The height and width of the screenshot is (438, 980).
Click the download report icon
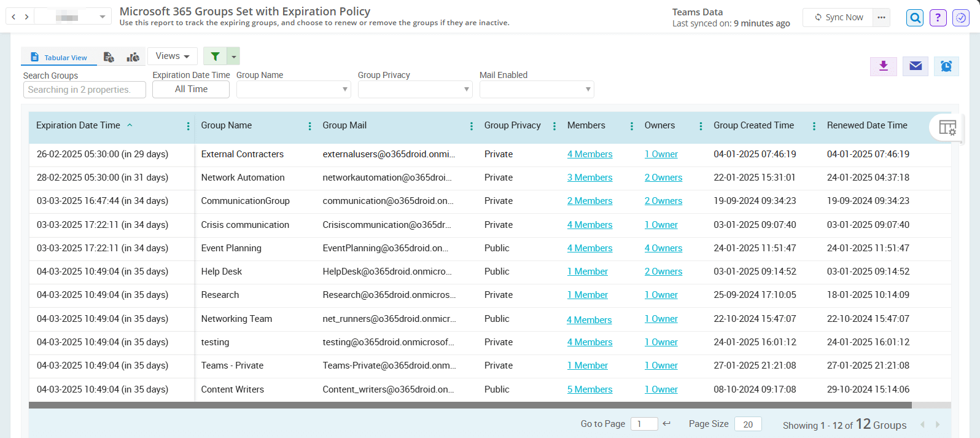[884, 66]
